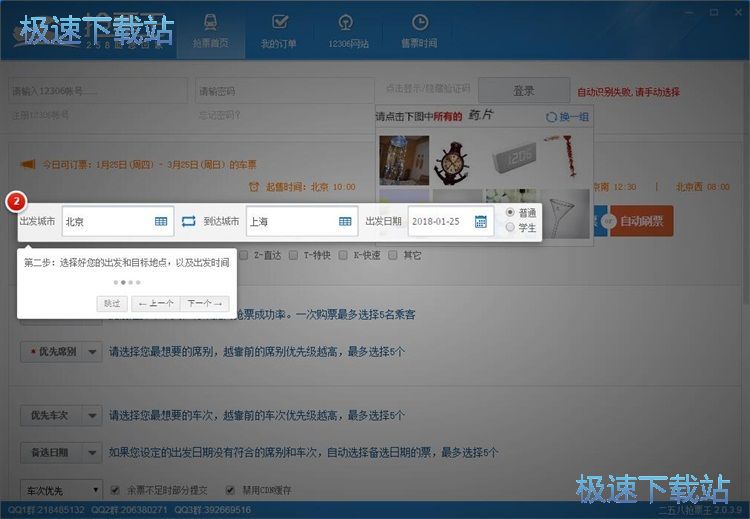This screenshot has width=750, height=519.
Task: Click the megaphone announcement icon
Action: (x=28, y=165)
